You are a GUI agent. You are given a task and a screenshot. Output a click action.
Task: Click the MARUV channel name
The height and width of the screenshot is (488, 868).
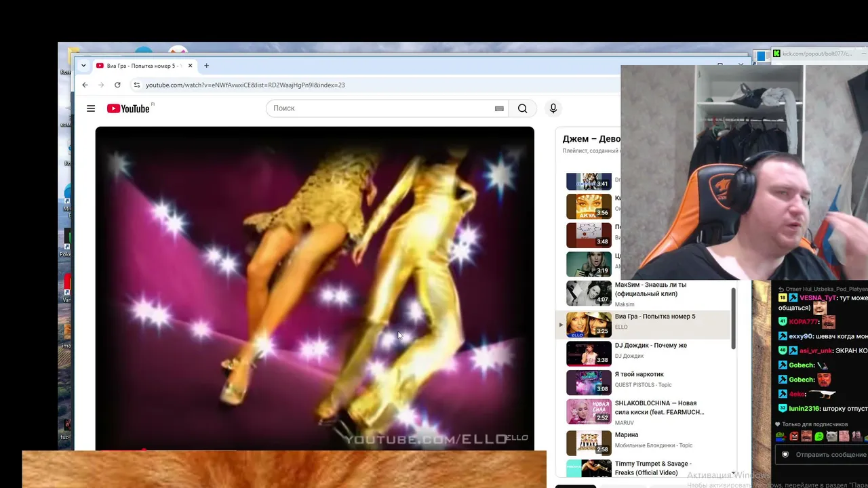coord(625,423)
